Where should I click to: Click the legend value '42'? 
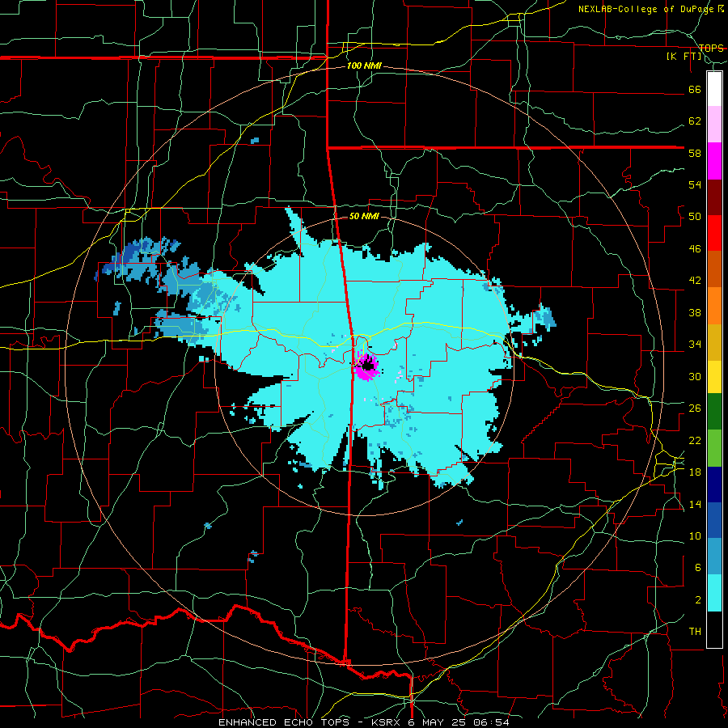tap(695, 281)
